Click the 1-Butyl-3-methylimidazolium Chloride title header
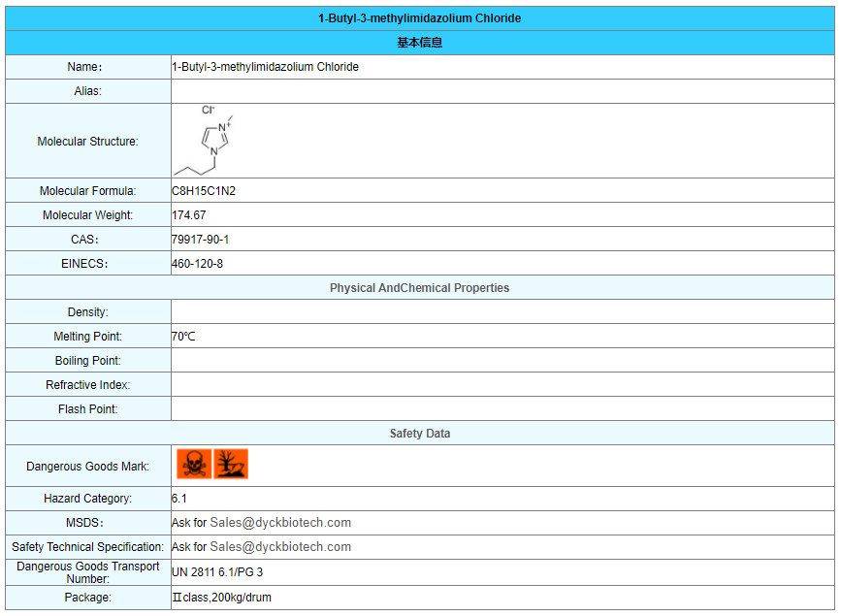Screen dimensions: 841x616 (x=419, y=18)
